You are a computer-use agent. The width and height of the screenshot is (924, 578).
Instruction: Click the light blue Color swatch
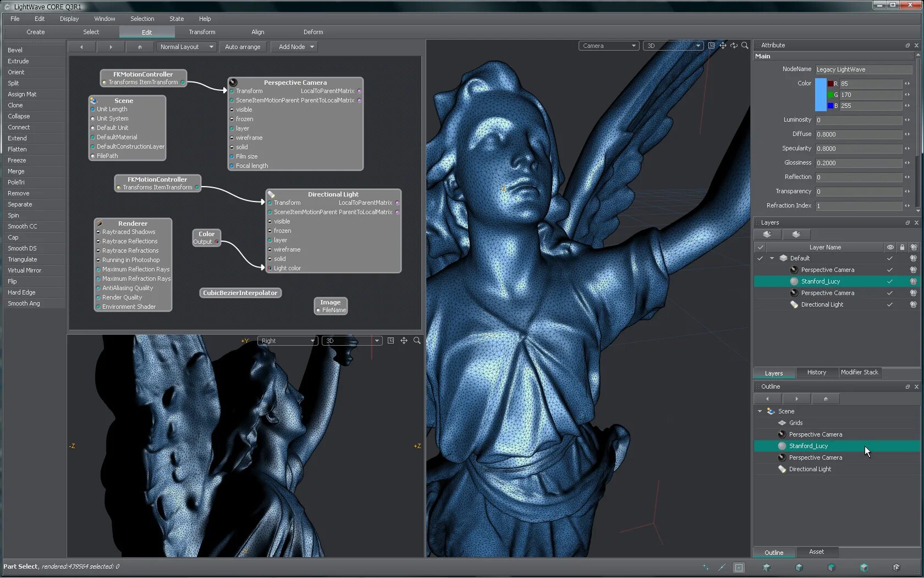(821, 95)
